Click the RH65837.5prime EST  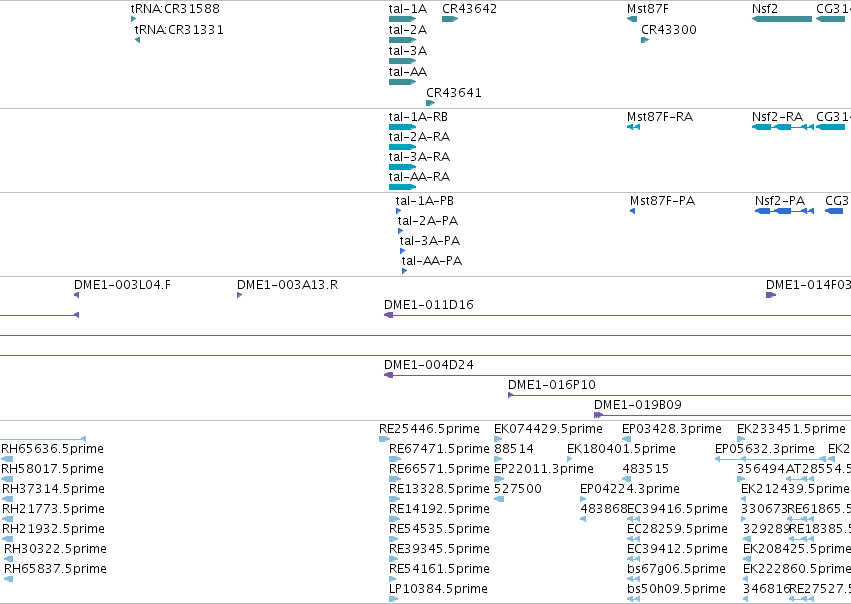point(8,580)
